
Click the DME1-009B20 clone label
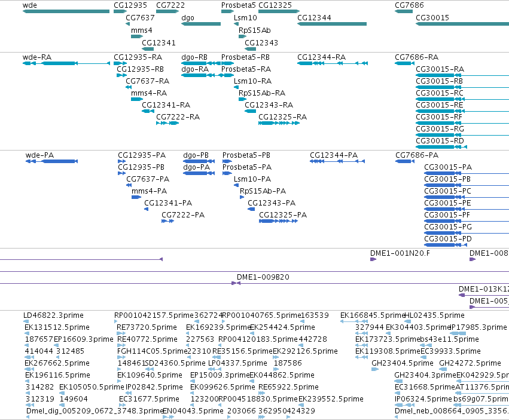pos(263,277)
